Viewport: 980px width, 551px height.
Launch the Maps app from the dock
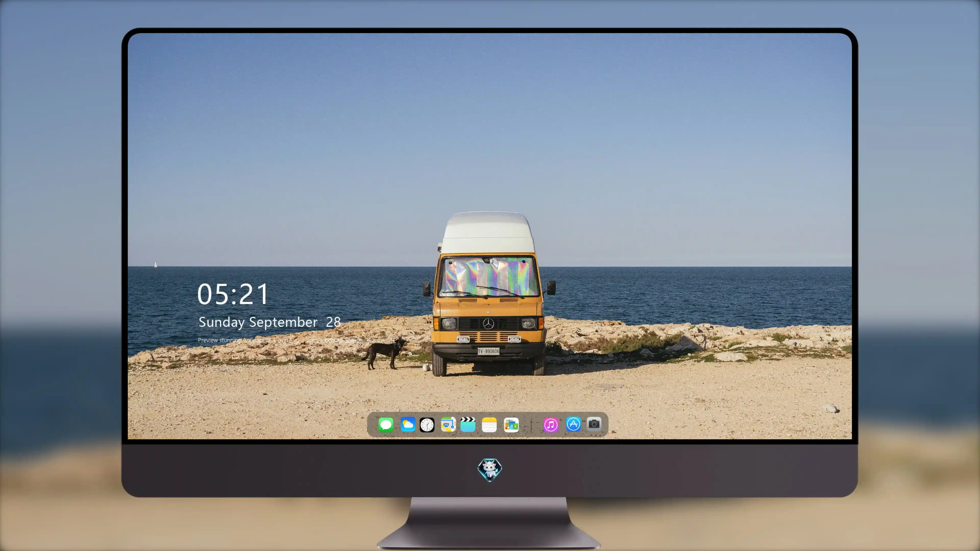pos(448,424)
